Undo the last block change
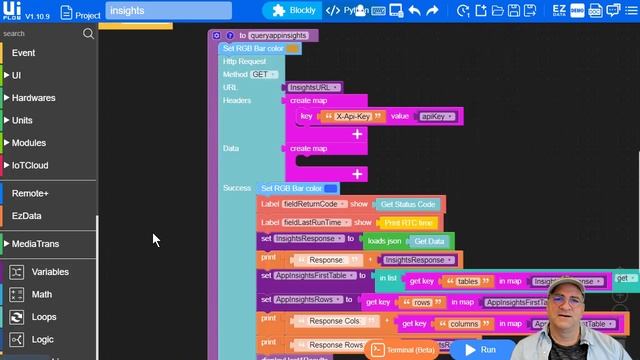This screenshot has width=640, height=360. click(414, 11)
